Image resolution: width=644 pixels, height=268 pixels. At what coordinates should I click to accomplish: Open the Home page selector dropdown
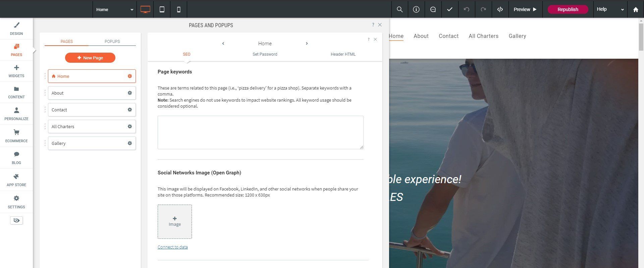point(115,9)
